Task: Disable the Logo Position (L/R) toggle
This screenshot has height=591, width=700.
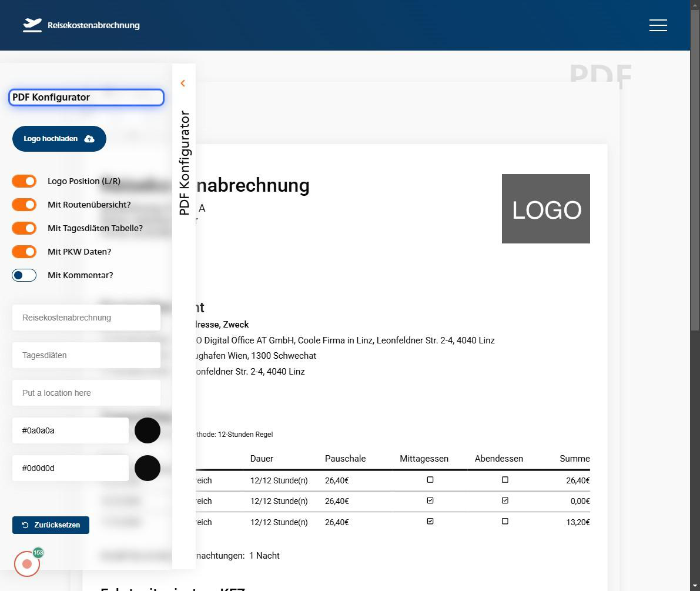Action: click(x=24, y=181)
